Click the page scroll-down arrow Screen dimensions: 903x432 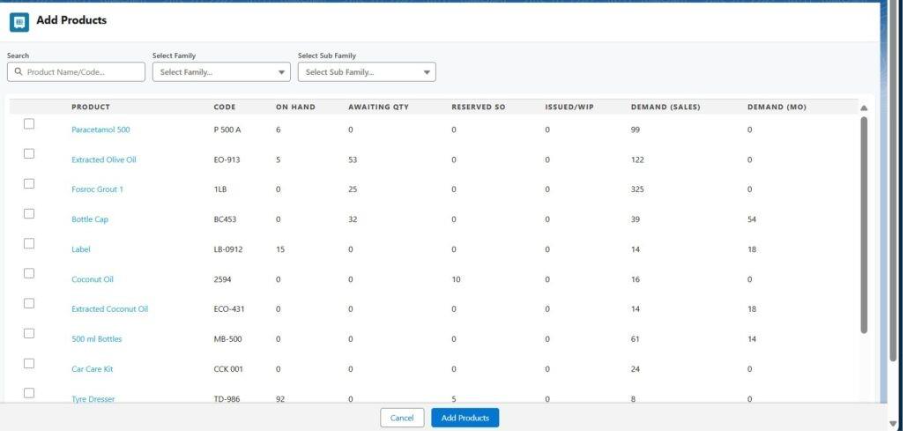click(x=893, y=423)
